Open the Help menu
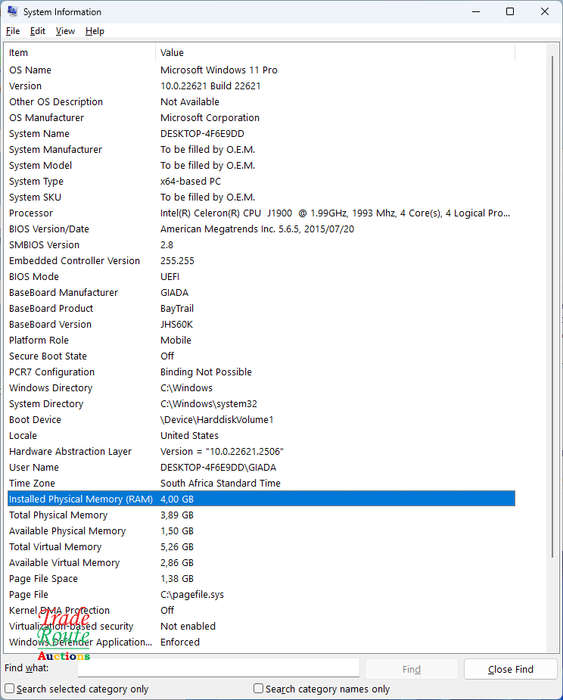The image size is (563, 700). (x=95, y=31)
